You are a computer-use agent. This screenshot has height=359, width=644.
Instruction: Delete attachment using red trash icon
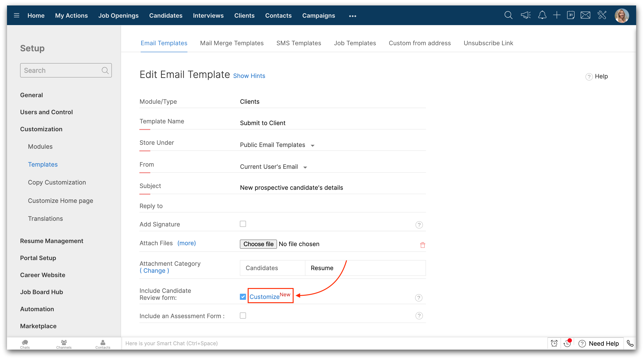tap(422, 245)
